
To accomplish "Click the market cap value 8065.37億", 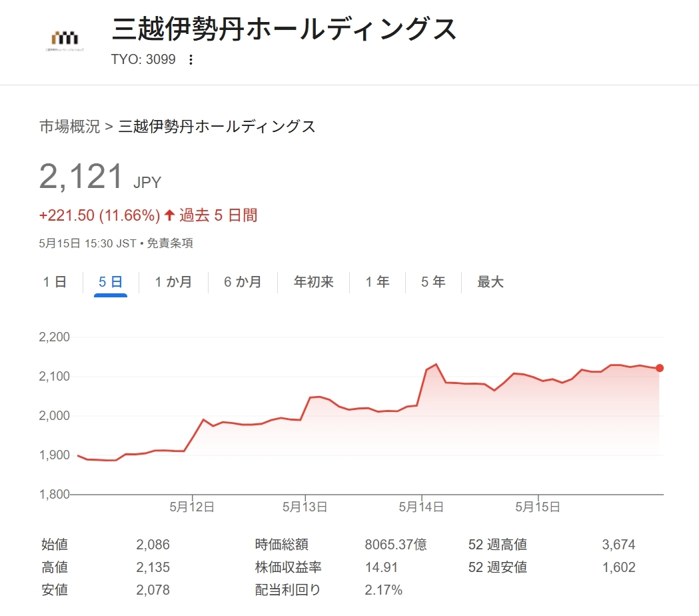I will coord(396,545).
